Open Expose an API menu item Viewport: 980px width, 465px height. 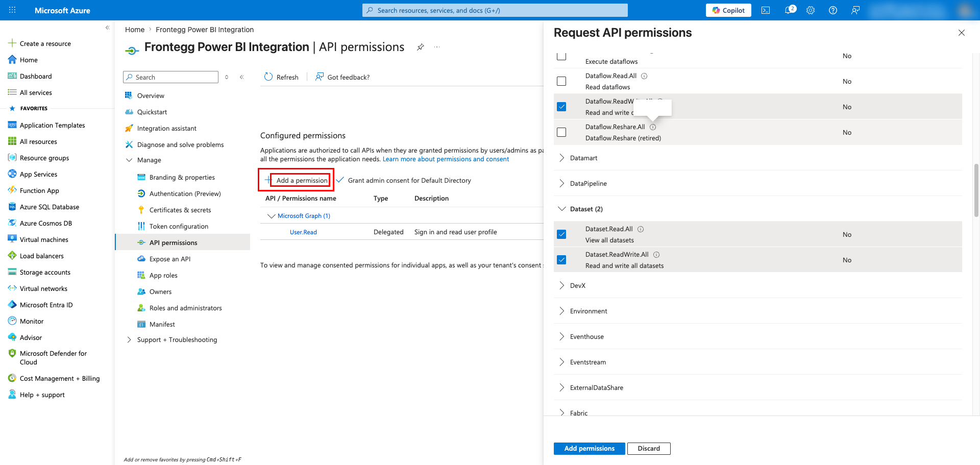click(170, 259)
